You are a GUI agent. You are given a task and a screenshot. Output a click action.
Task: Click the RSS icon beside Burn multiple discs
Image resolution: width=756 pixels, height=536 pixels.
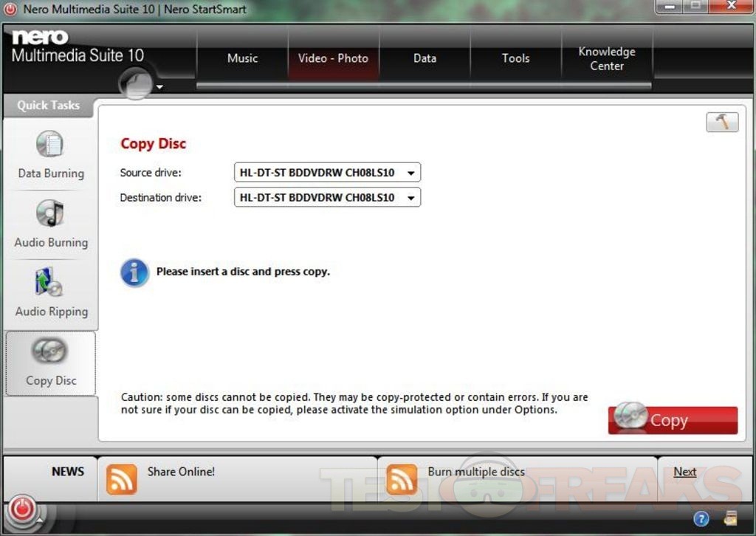pyautogui.click(x=402, y=478)
